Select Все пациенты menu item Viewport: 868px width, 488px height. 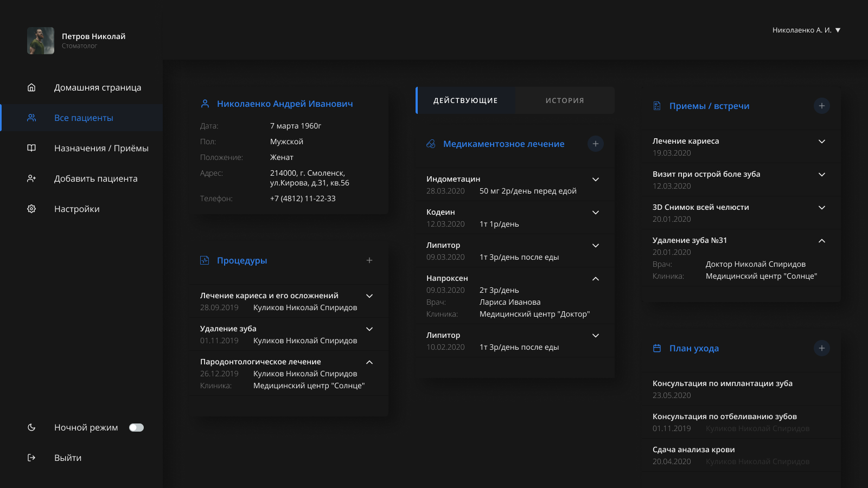coord(81,118)
